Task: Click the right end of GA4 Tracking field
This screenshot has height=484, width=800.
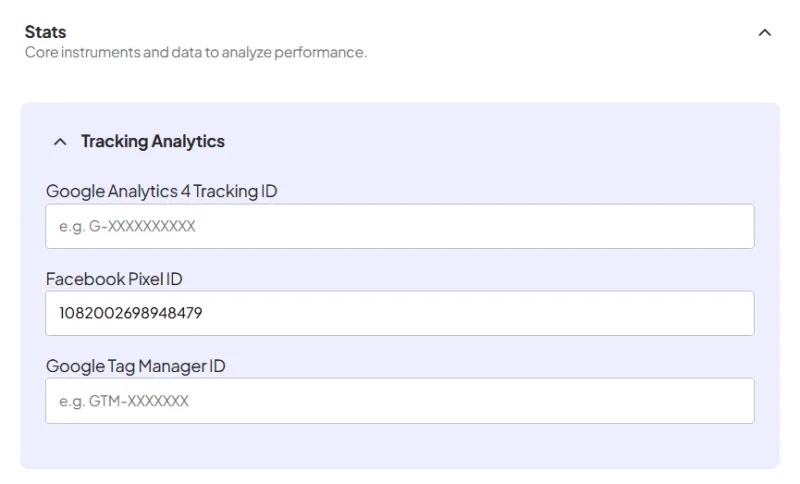Action: [730, 226]
